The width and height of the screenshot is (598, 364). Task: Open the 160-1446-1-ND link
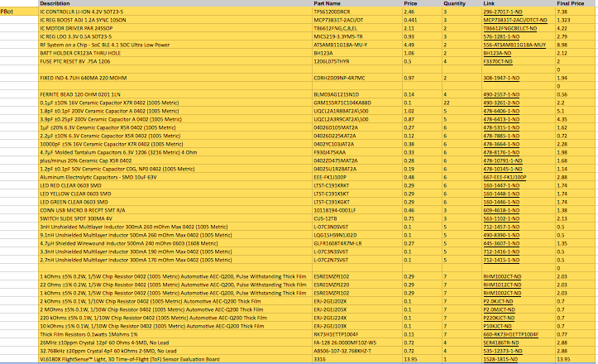coord(501,202)
